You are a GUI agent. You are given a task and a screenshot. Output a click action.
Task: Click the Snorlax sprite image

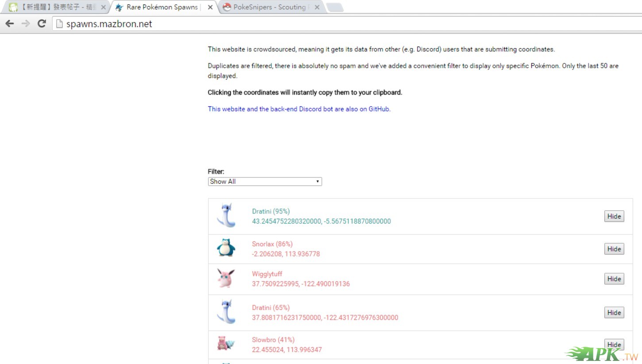[x=226, y=248]
